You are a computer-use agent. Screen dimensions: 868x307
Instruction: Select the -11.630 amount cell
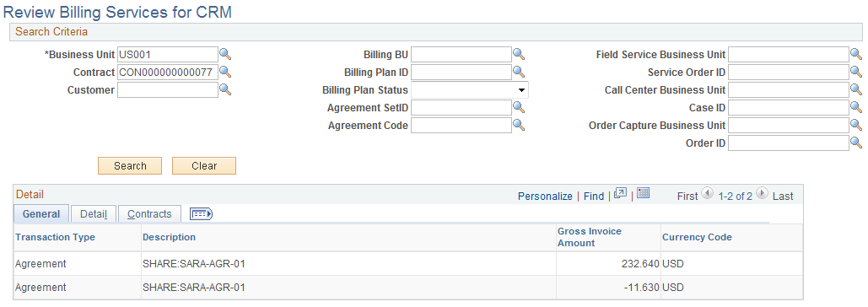click(x=608, y=287)
